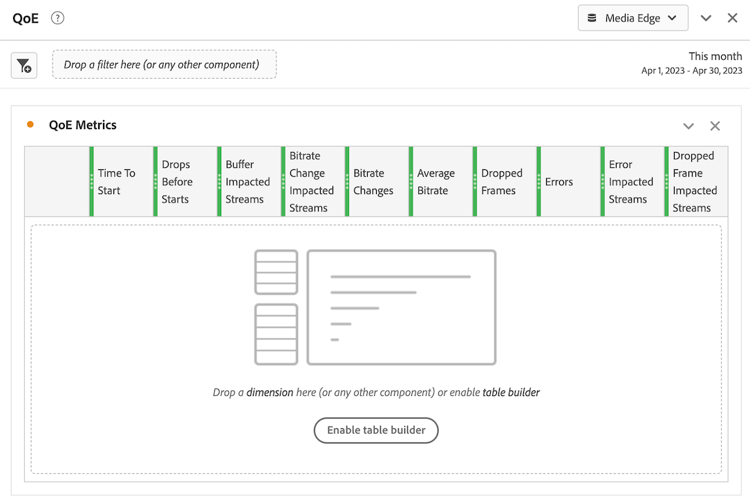The image size is (750, 503).
Task: Open the Media Edge data view dropdown
Action: pos(633,18)
